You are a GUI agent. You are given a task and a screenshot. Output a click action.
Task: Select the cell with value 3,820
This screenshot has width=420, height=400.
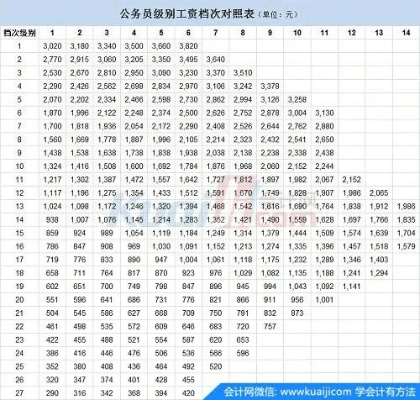[x=188, y=46]
